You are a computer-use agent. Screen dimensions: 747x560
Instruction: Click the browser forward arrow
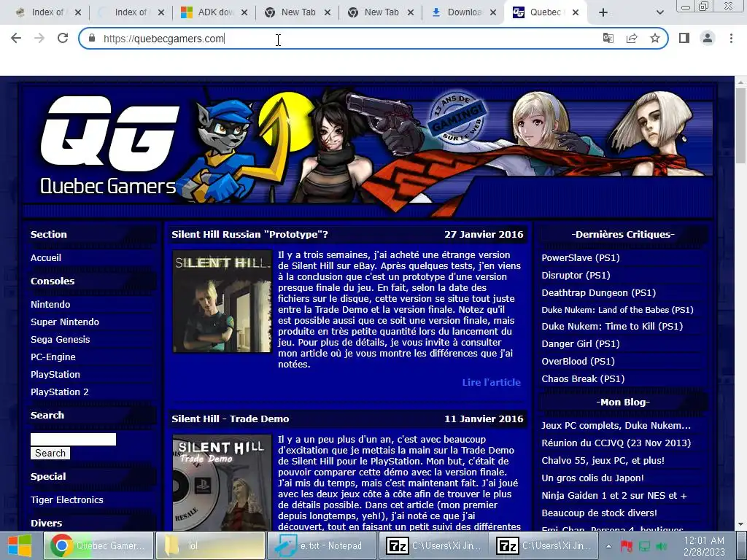click(39, 38)
